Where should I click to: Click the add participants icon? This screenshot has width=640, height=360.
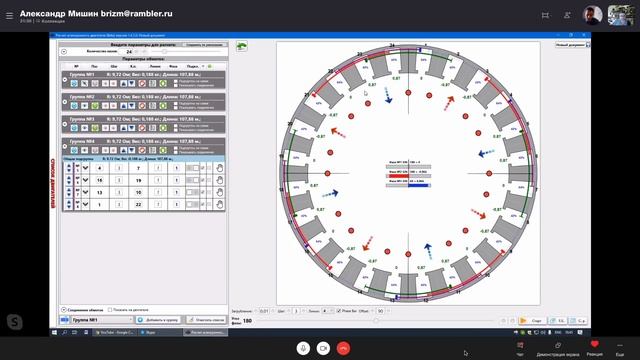coord(567,16)
